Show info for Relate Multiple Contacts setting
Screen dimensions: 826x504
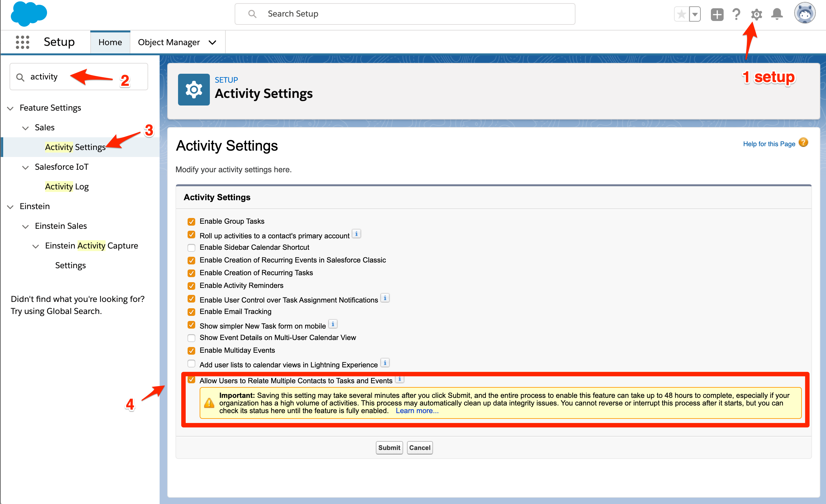(400, 379)
